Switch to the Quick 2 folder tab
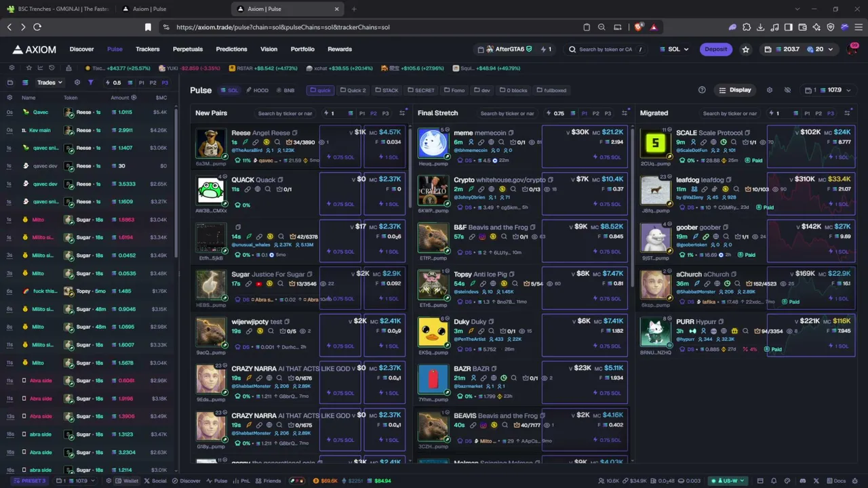Viewport: 868px width, 488px height. coord(353,90)
